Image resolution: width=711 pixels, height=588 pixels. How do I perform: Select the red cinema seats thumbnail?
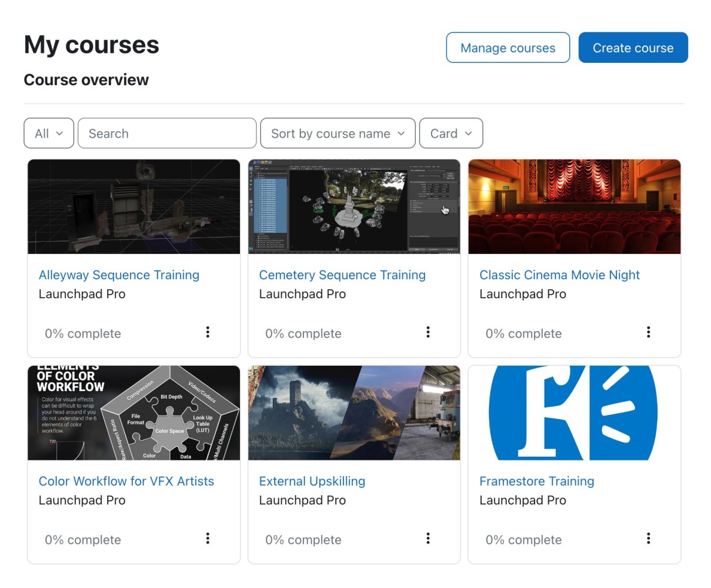tap(575, 207)
